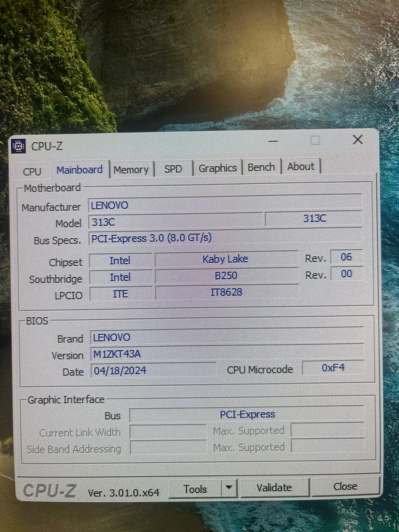Go to the About tab

(x=300, y=166)
